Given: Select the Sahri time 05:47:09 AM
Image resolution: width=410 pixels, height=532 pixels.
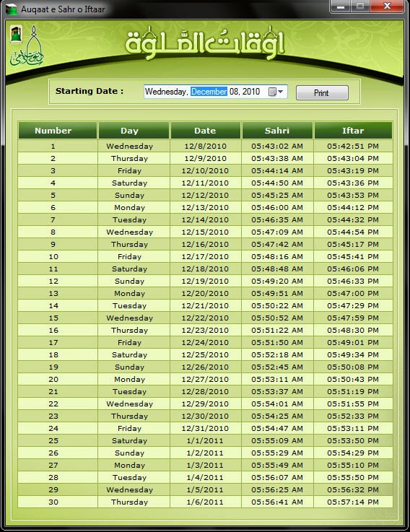Looking at the screenshot, I should [x=277, y=232].
